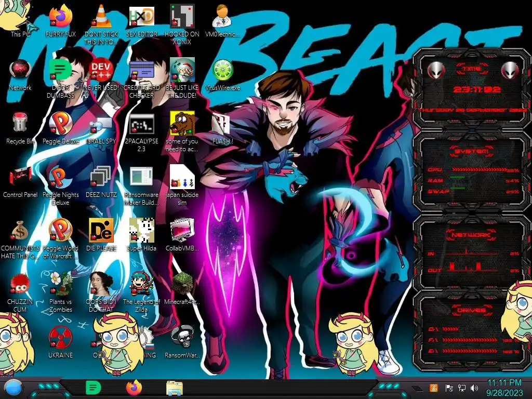
Task: Click the F:\ drive usage bar
Action: [x=470, y=340]
